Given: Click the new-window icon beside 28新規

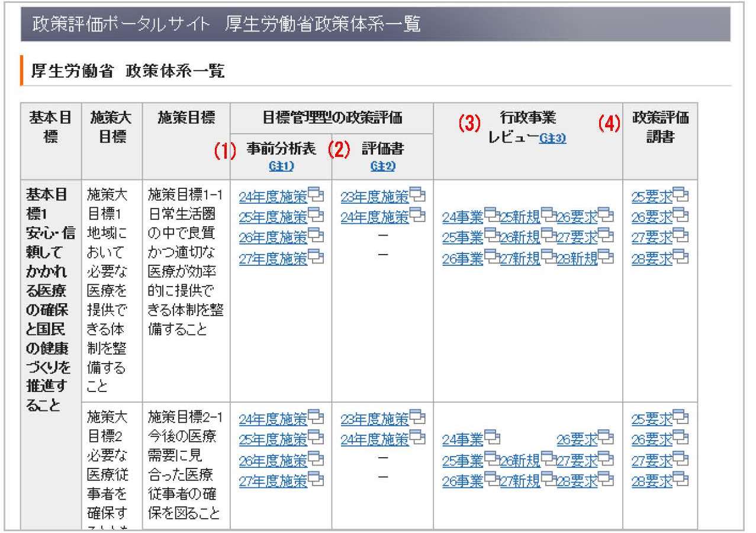Looking at the screenshot, I should [x=606, y=258].
